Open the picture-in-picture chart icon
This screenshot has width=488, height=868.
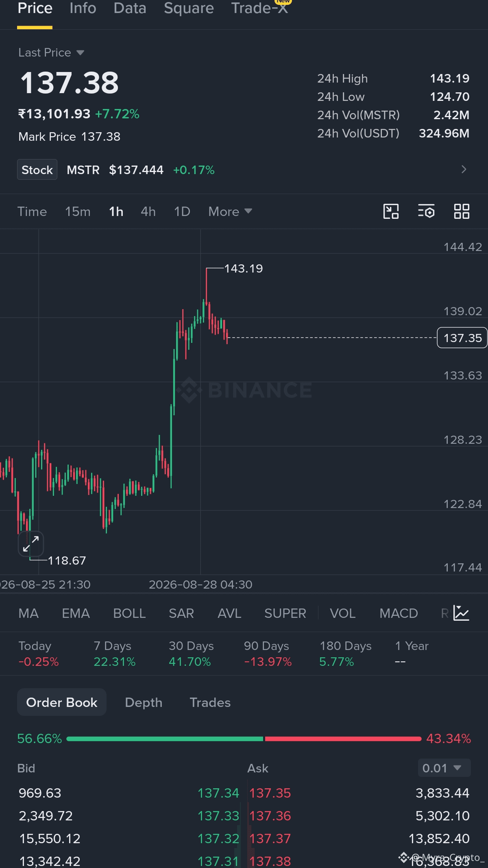[391, 212]
